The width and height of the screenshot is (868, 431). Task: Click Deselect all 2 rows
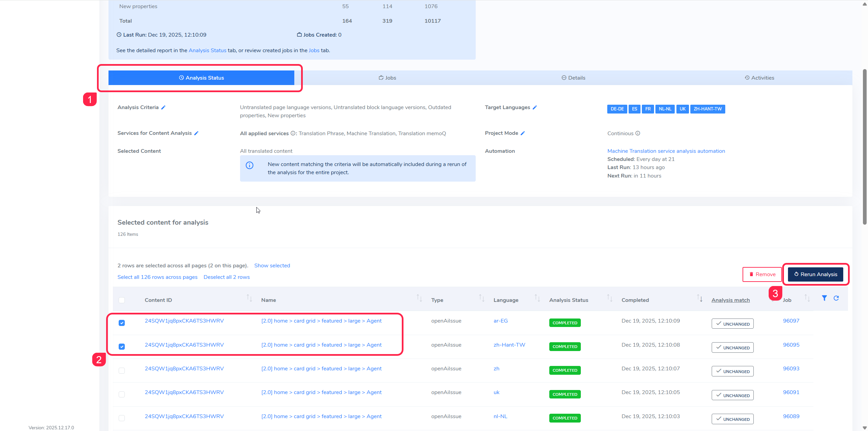[x=226, y=277]
